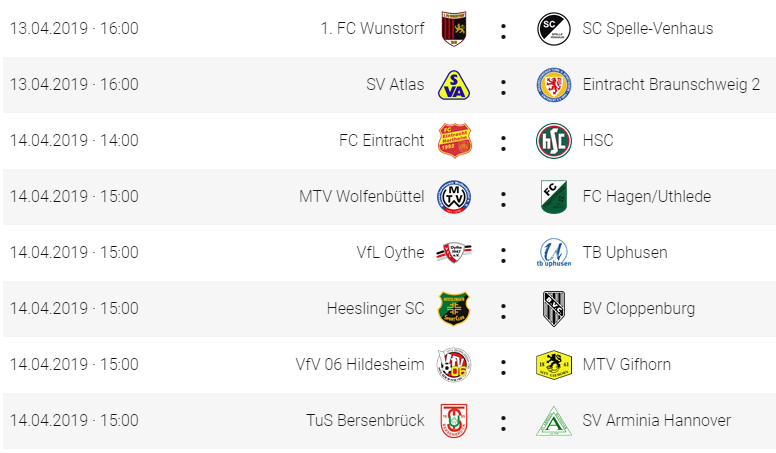The height and width of the screenshot is (453, 776).
Task: Click the green HSC circular logo
Action: click(554, 141)
